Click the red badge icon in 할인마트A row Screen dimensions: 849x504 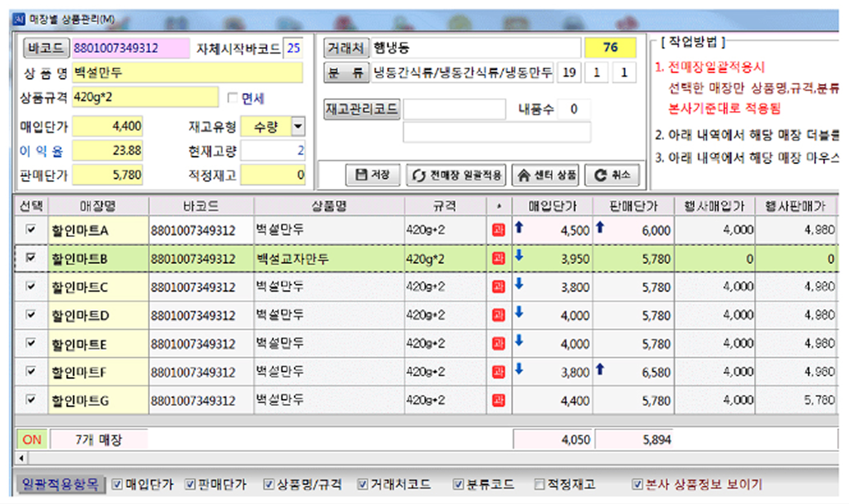[x=498, y=230]
